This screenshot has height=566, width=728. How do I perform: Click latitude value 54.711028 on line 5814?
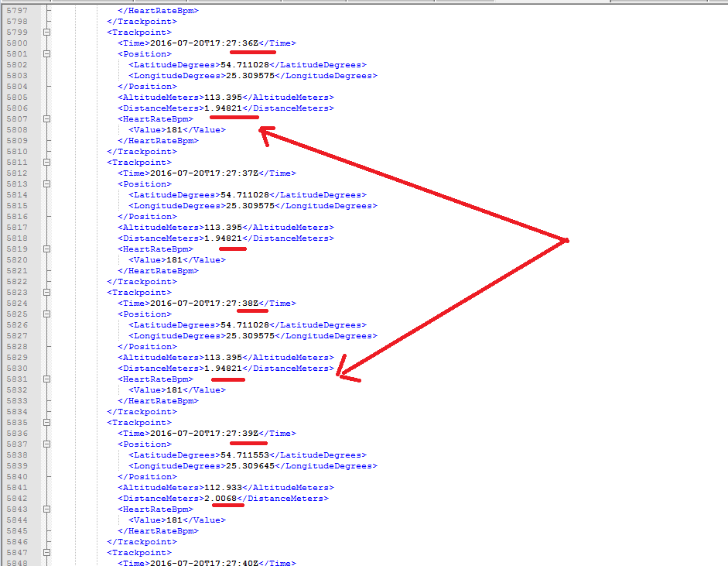tap(244, 195)
